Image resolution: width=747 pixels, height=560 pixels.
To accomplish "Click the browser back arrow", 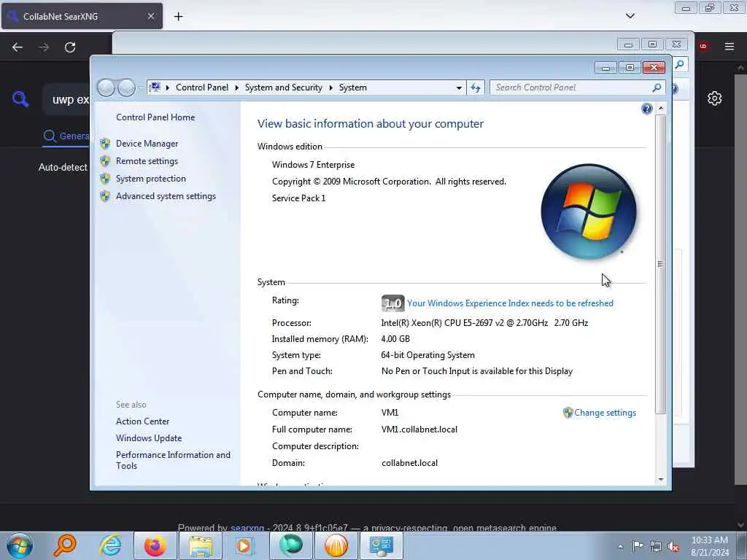I will [x=18, y=47].
